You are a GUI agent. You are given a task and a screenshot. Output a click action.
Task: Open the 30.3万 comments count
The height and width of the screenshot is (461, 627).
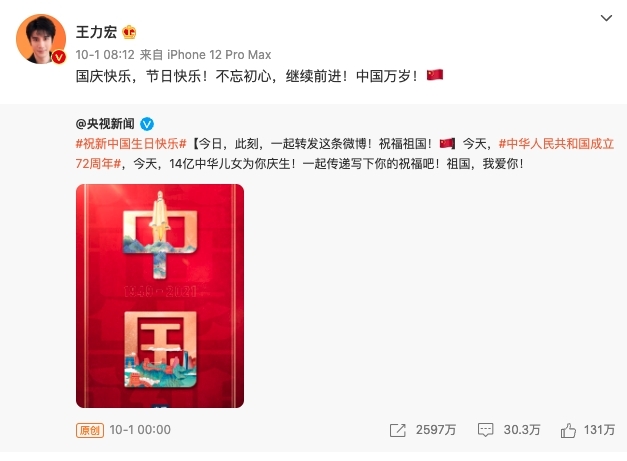pyautogui.click(x=522, y=430)
